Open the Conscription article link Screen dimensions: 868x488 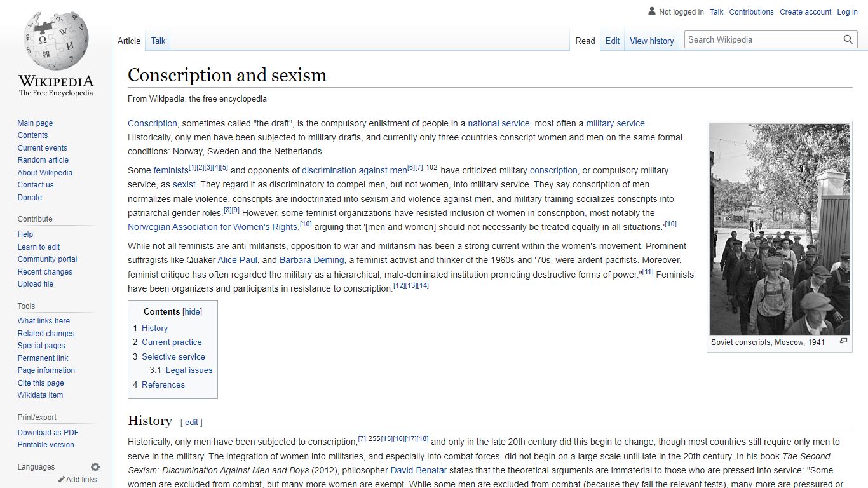[x=153, y=123]
